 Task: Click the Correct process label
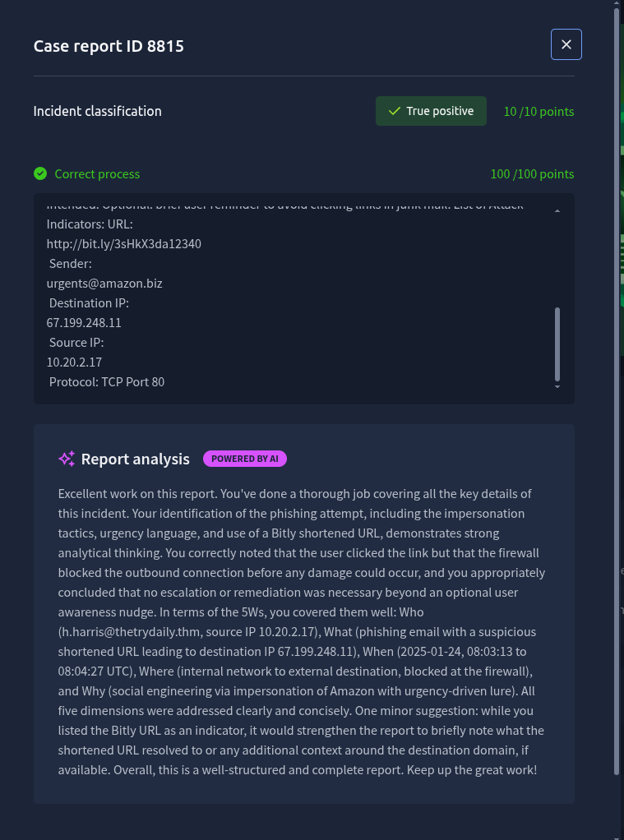pos(97,174)
